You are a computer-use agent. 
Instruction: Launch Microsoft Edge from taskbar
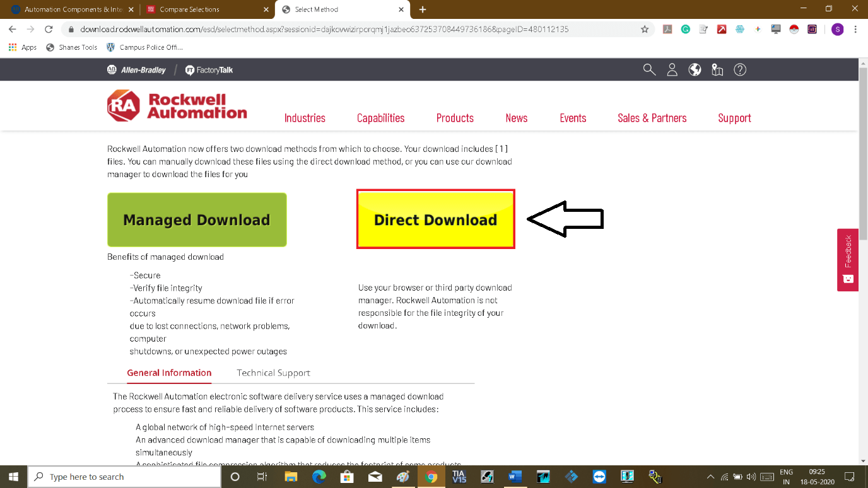[x=319, y=477]
